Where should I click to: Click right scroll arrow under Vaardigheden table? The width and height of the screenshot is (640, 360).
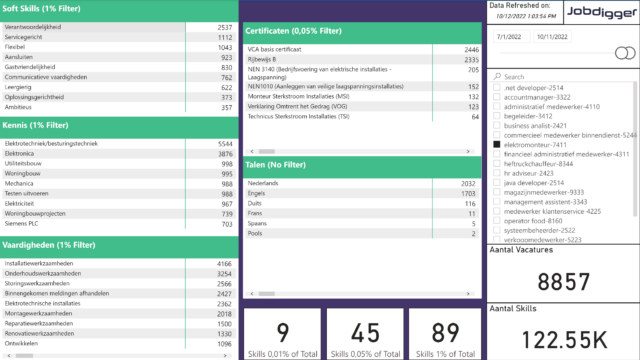pyautogui.click(x=225, y=356)
